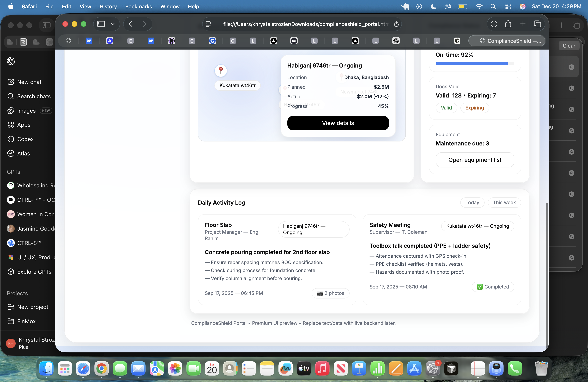Click the View details button
Image resolution: width=588 pixels, height=382 pixels.
click(x=338, y=123)
